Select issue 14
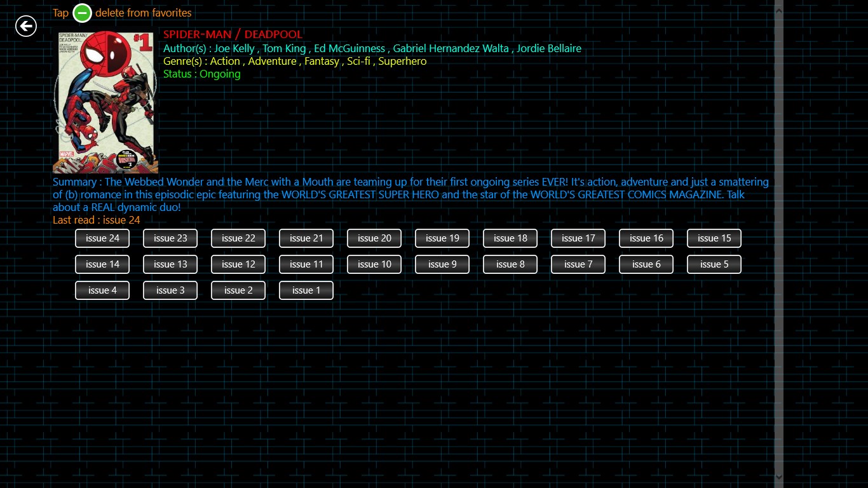868x488 pixels. tap(102, 264)
